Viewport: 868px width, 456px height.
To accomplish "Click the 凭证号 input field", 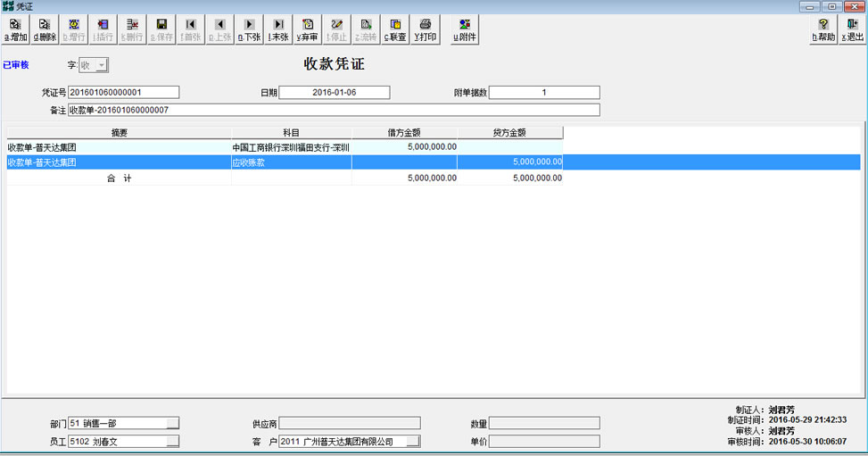I will [123, 92].
